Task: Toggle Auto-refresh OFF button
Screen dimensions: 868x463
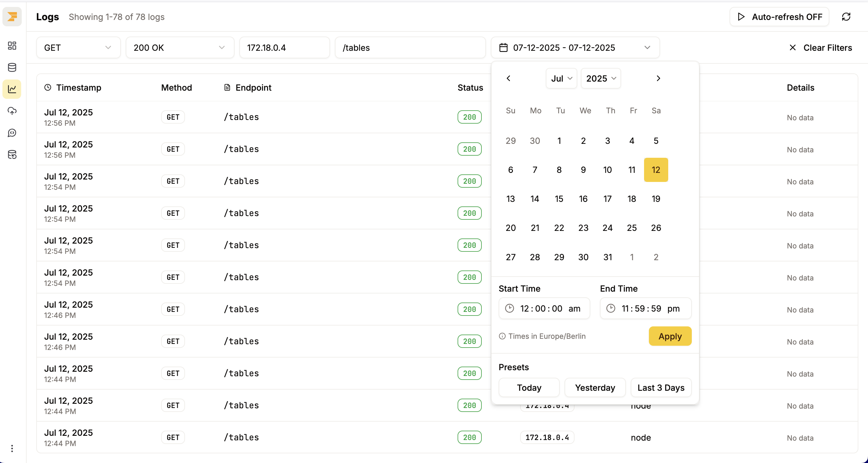Action: click(779, 17)
